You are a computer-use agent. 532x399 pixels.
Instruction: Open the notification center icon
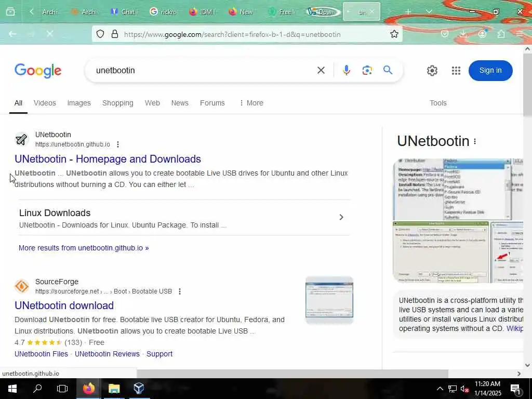coord(516,389)
